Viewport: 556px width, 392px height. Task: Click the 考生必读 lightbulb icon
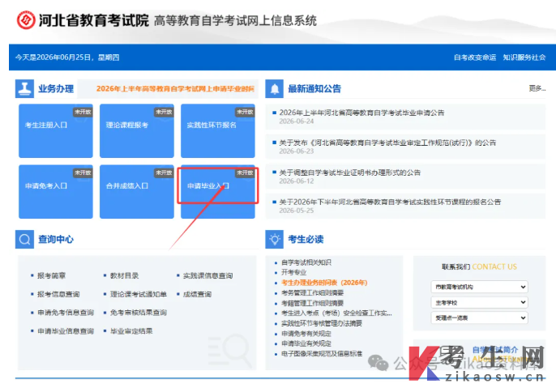(x=275, y=239)
